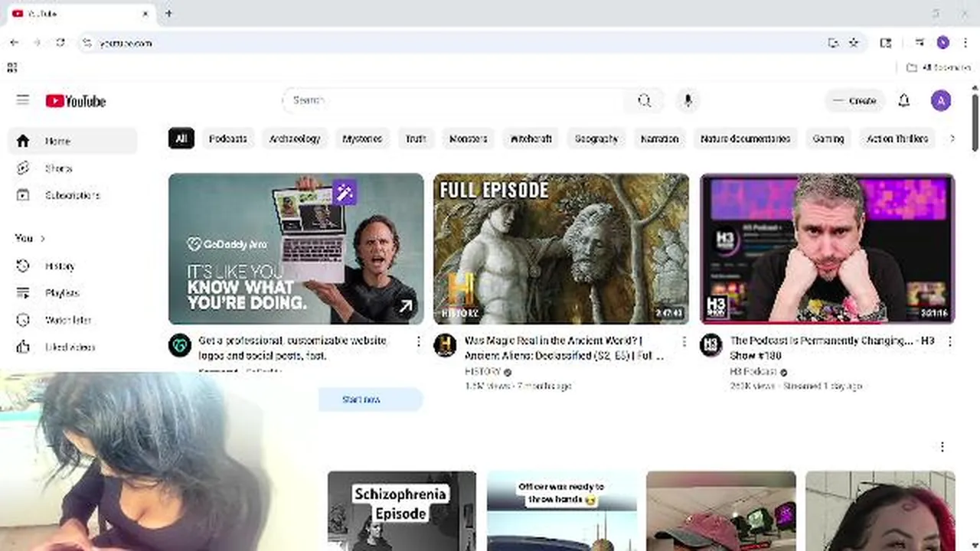Select the Witchcraft filter chip

pyautogui.click(x=531, y=139)
